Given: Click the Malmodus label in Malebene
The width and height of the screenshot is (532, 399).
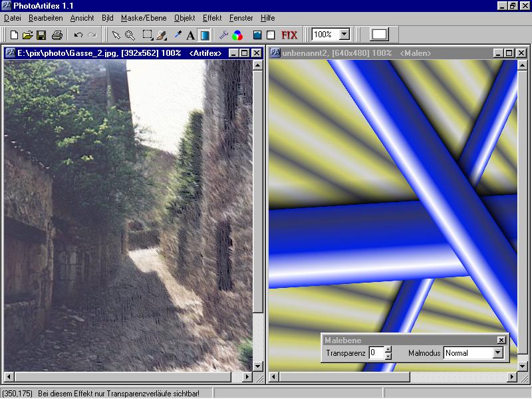Looking at the screenshot, I should 424,353.
